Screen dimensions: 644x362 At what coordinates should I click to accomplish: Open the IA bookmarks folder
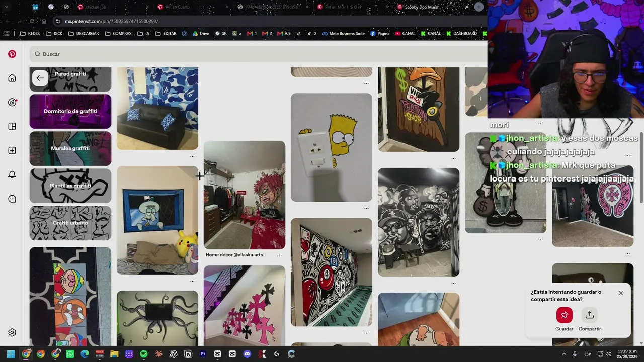(143, 34)
